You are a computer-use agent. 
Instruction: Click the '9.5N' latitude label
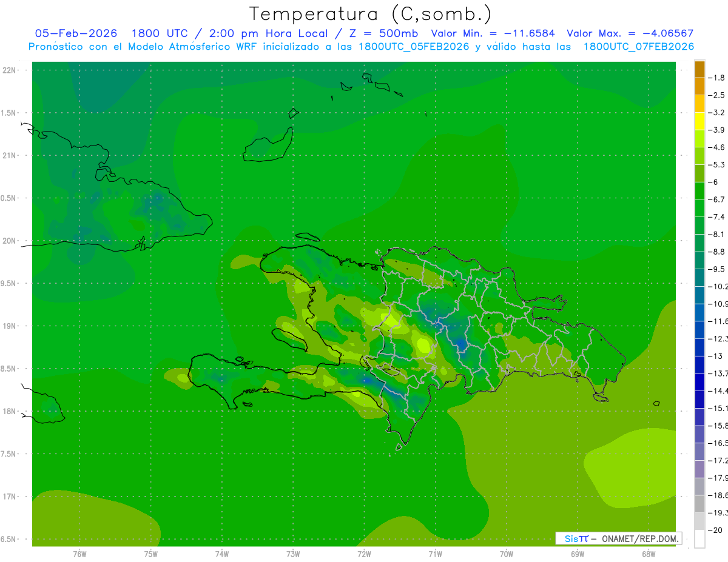tap(8, 283)
